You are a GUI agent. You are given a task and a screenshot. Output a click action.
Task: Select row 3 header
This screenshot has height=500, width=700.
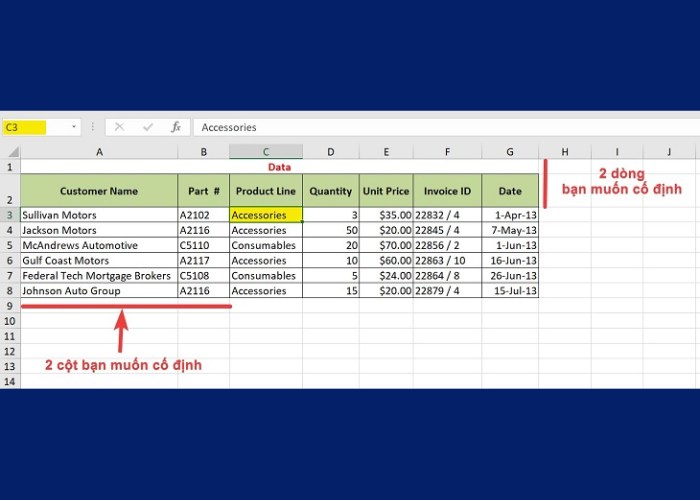point(9,215)
